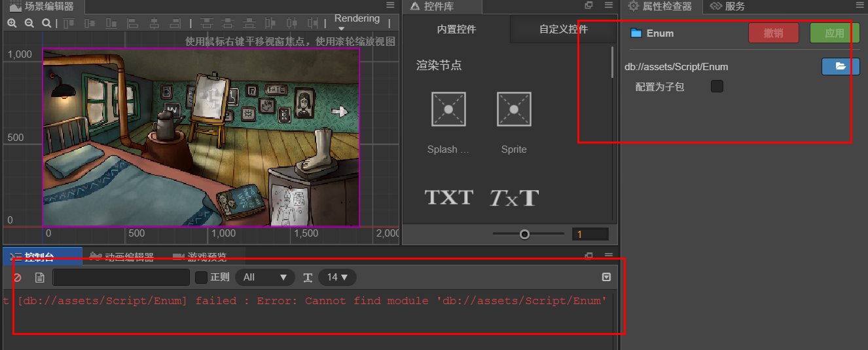Distribute nodes evenly by horizontal centers
Viewport: 868px width, 350px height.
point(292,23)
